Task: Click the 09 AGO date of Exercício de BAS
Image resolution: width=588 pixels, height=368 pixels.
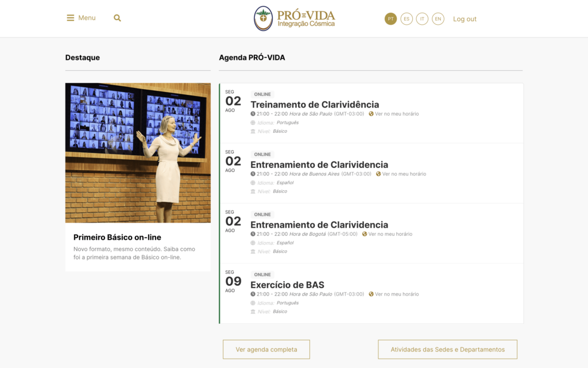Action: (x=233, y=281)
